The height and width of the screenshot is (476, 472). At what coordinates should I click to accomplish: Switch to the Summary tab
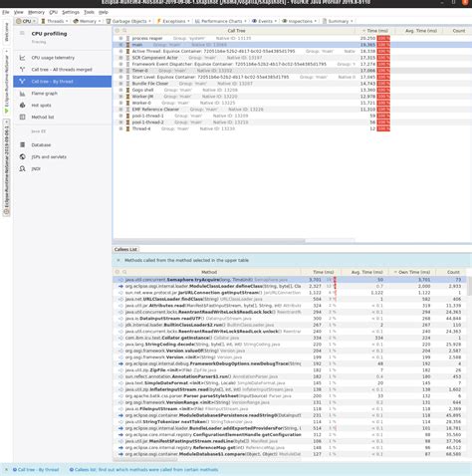click(338, 21)
